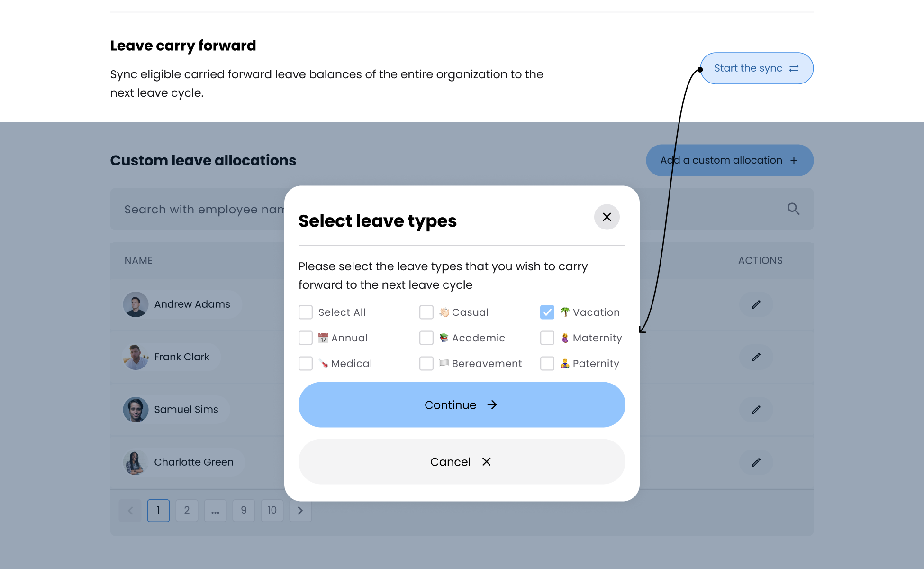The width and height of the screenshot is (924, 569).
Task: Open page 2 of the allocations list
Action: (x=187, y=510)
